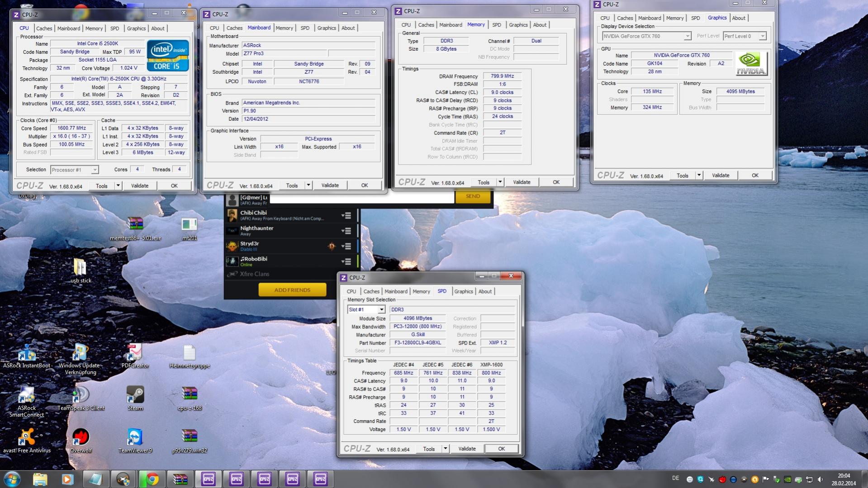Switch to Google Chrome in the taskbar
Viewport: 868px width, 488px height.
pyautogui.click(x=152, y=479)
